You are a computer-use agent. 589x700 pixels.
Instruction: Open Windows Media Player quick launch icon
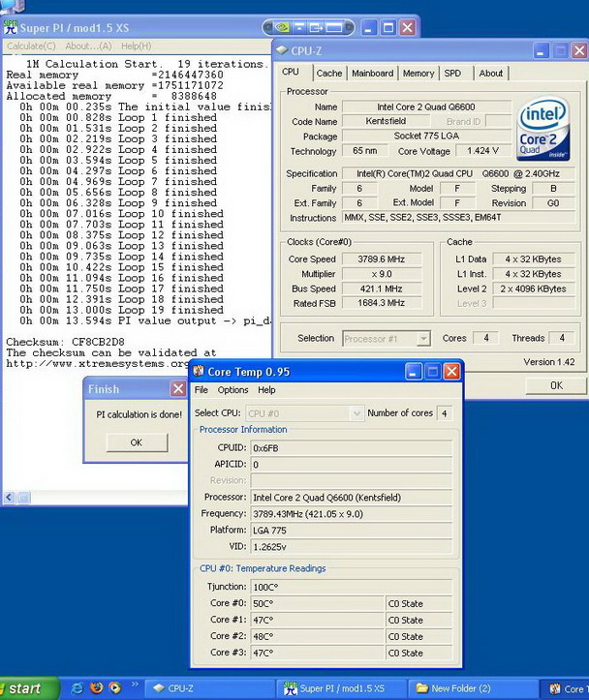[x=115, y=688]
